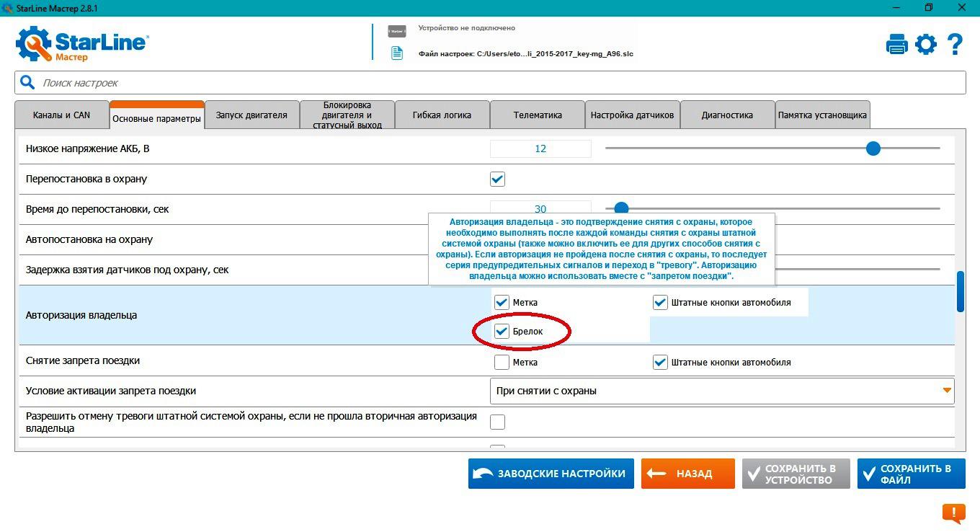Click the Низкое напряжение АКБ value field
The height and width of the screenshot is (532, 980).
click(540, 148)
